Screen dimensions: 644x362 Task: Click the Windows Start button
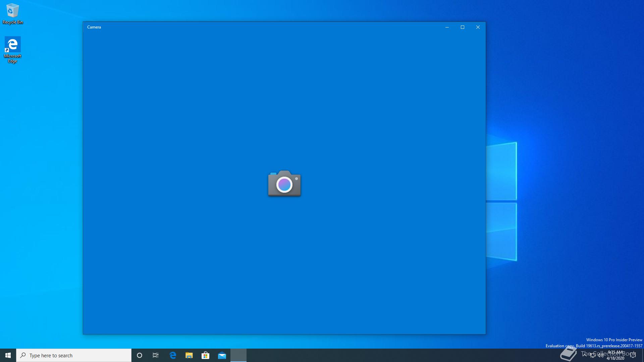(8, 355)
